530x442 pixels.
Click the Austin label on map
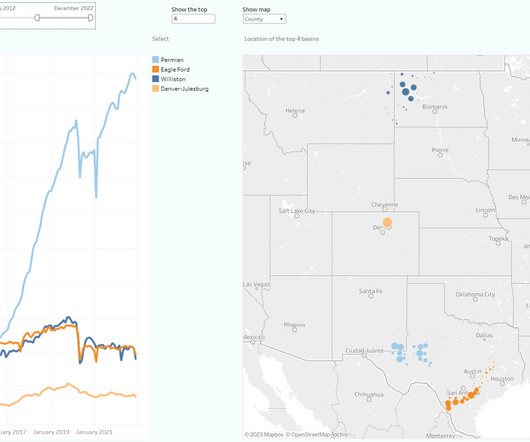472,371
